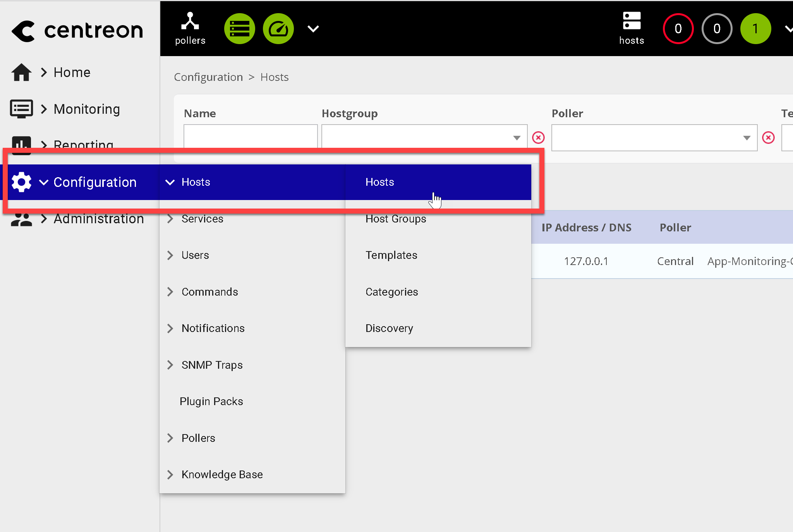
Task: Click the red critical hosts counter
Action: pyautogui.click(x=678, y=29)
